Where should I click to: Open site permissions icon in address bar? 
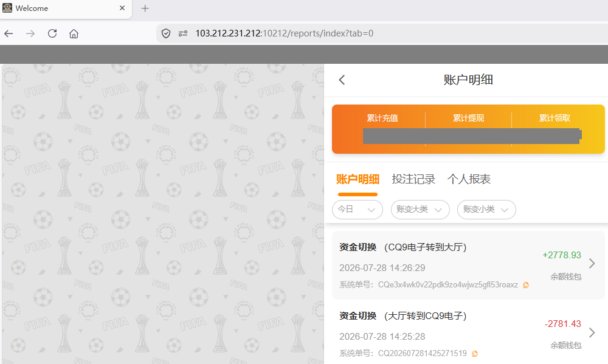coord(183,33)
